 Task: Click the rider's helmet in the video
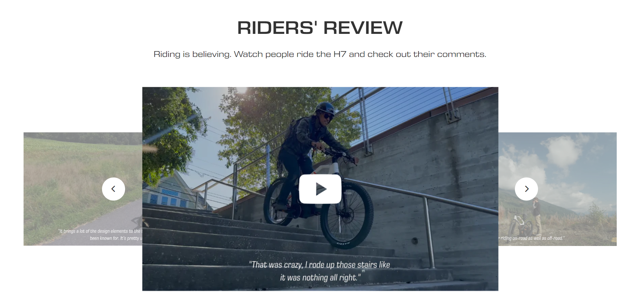tap(325, 108)
